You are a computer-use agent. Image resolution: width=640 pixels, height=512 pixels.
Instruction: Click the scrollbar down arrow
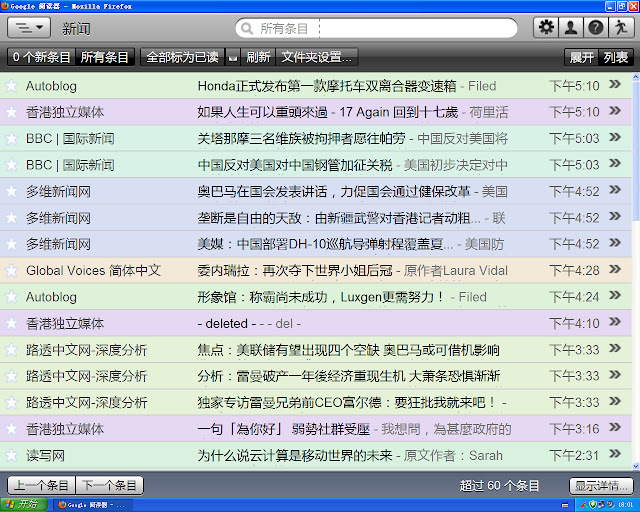point(636,466)
